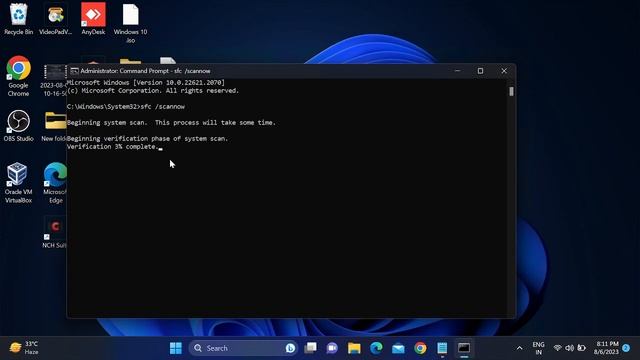Click the Microsoft Windows version line
Screen dimensions: 640x360
pyautogui.click(x=146, y=83)
